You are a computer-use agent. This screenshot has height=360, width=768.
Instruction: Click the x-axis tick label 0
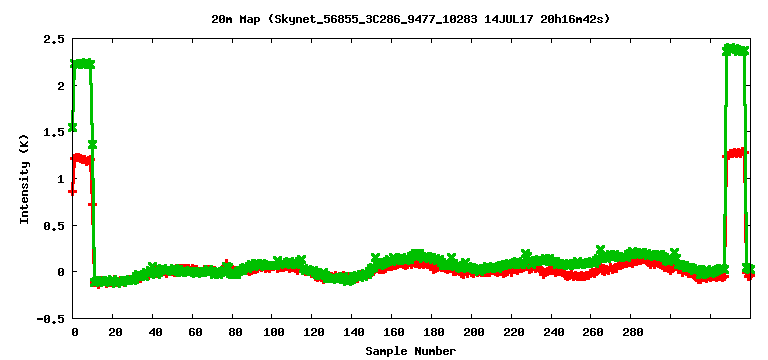pyautogui.click(x=74, y=332)
